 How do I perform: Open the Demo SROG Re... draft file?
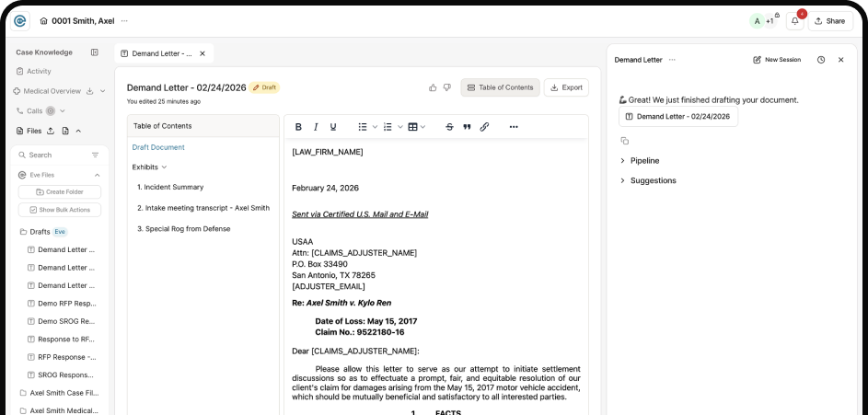pos(62,321)
